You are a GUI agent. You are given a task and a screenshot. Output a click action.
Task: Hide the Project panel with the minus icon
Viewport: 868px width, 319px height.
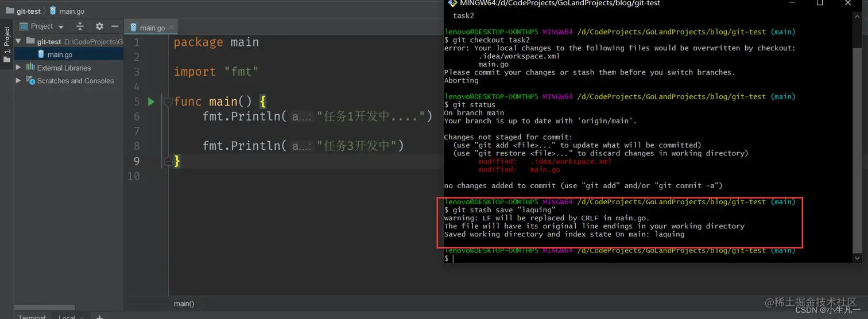coord(115,26)
